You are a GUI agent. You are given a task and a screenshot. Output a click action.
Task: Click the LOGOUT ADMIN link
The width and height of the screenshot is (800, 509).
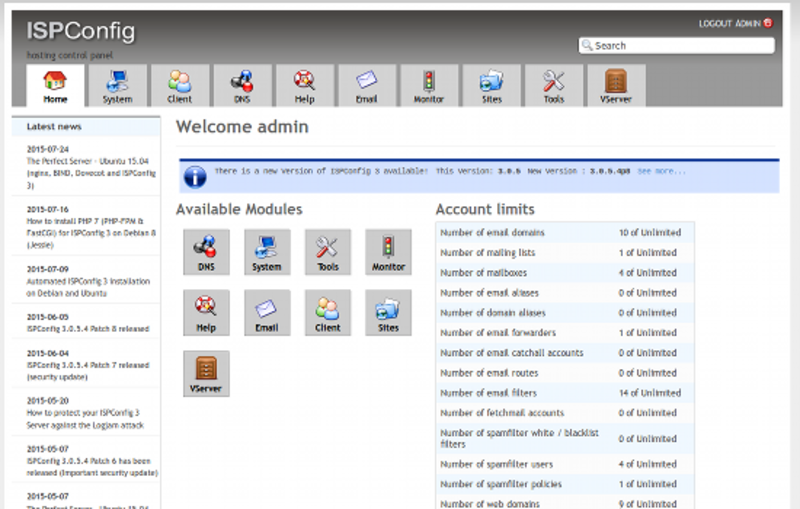[730, 23]
